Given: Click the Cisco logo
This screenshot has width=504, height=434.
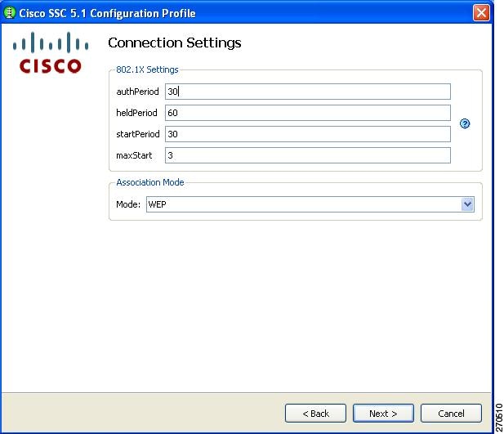Looking at the screenshot, I should 51,52.
